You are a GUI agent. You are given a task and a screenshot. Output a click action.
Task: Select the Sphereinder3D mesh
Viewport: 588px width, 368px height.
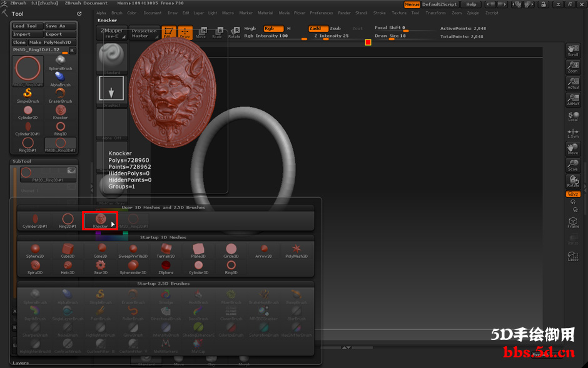(x=133, y=267)
